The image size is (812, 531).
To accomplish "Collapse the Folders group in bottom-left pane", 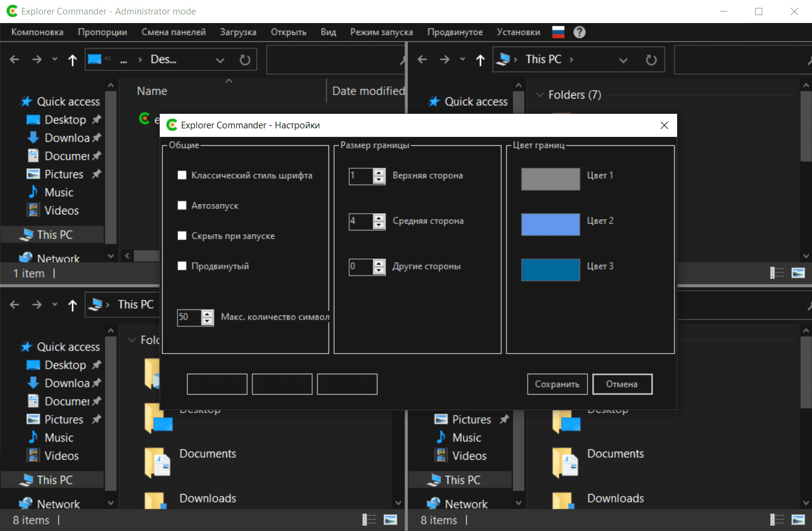I will (x=131, y=340).
